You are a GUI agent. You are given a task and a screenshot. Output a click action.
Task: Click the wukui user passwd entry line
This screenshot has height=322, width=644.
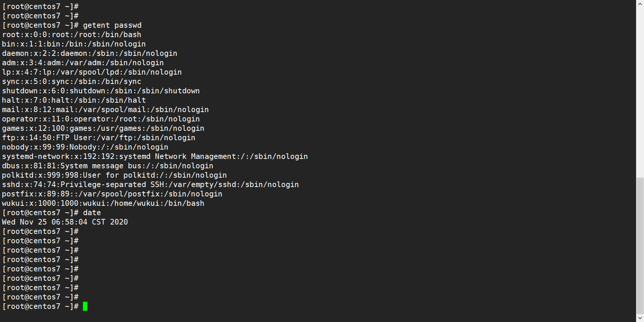click(103, 204)
